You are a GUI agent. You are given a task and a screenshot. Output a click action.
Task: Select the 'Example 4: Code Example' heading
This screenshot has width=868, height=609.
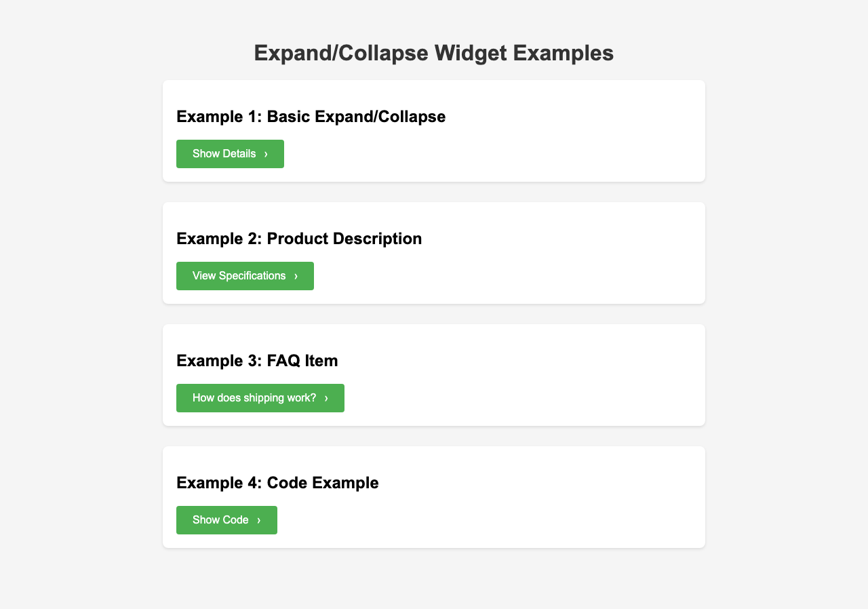(277, 483)
